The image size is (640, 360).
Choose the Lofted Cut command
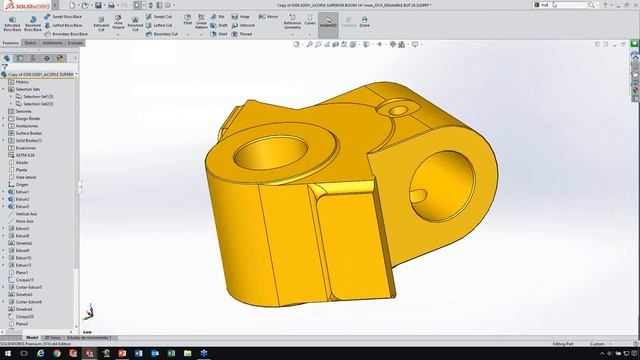[159, 25]
